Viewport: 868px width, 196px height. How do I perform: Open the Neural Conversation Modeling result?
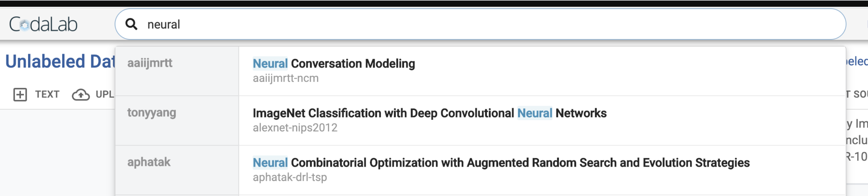(x=334, y=63)
